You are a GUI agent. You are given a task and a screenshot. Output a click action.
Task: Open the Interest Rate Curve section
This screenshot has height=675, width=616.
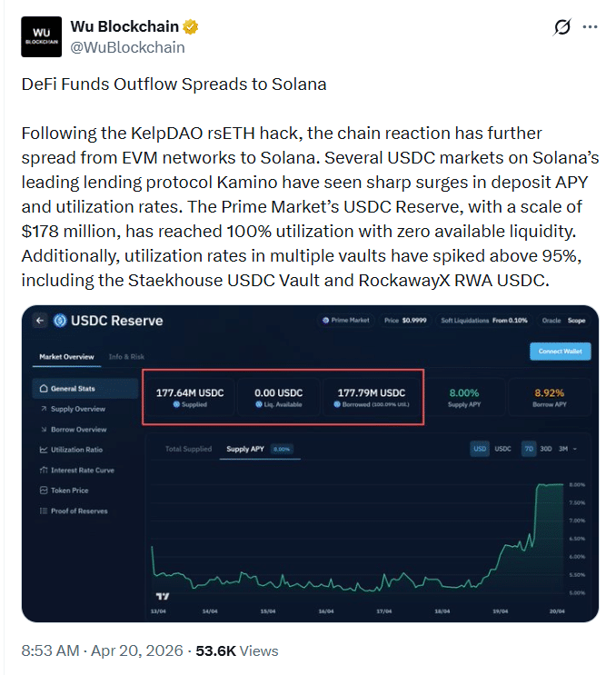[x=82, y=471]
